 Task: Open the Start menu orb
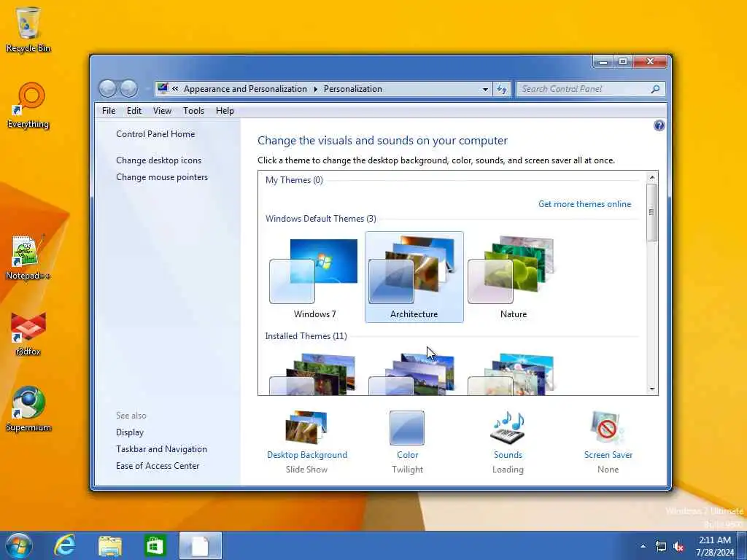point(18,545)
